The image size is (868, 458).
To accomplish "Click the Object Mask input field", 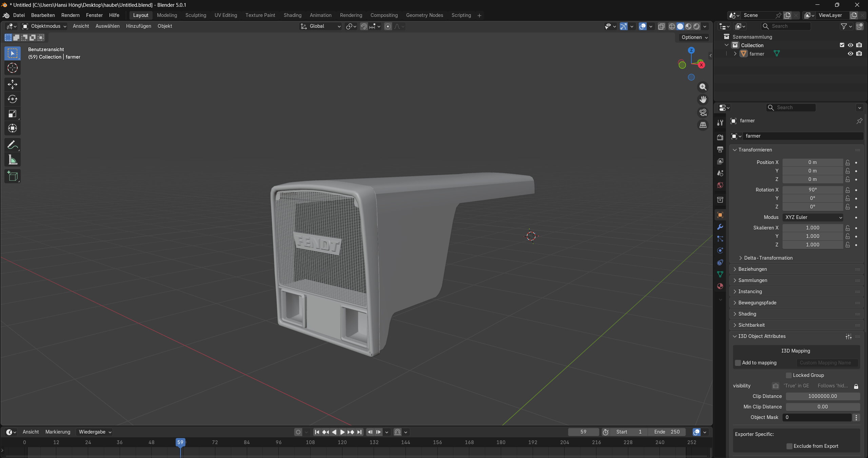I will (817, 417).
